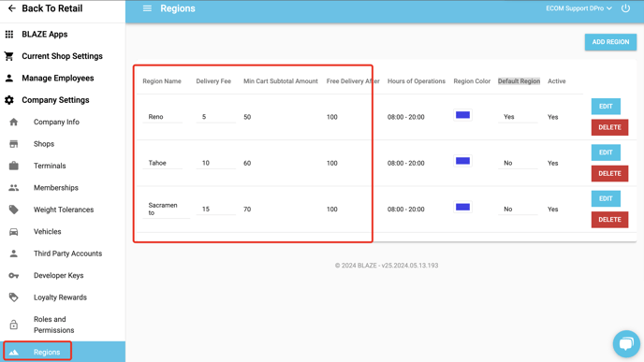This screenshot has width=644, height=362.
Task: Click the Hours of Operations column header
Action: [x=416, y=81]
